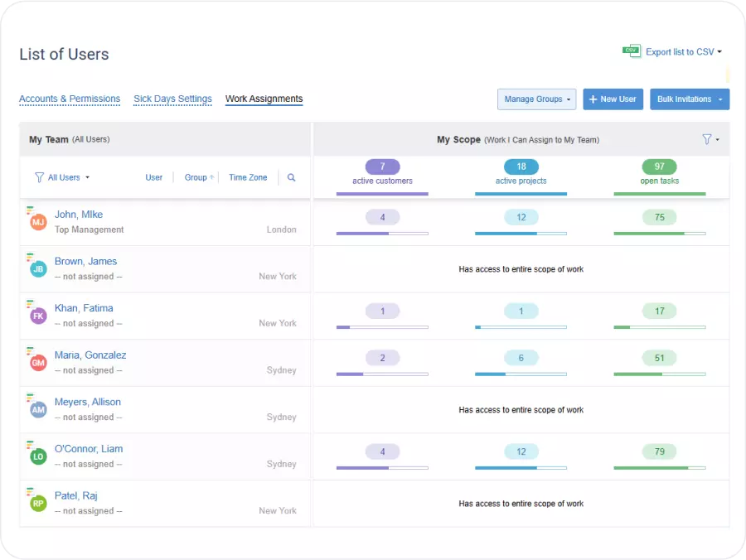Click the CSV file export icon
The height and width of the screenshot is (560, 746).
[632, 51]
